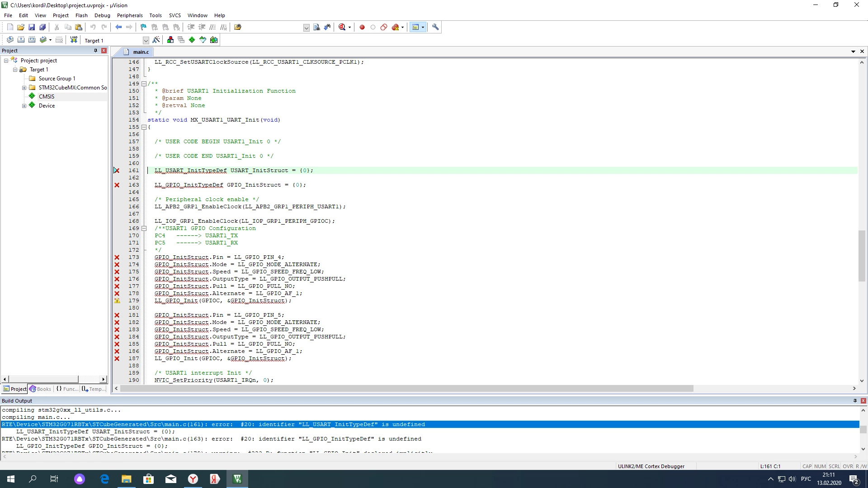
Task: Click the Save file toolbar icon
Action: (x=32, y=27)
